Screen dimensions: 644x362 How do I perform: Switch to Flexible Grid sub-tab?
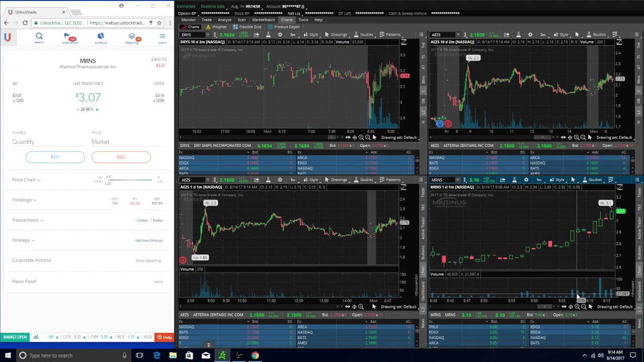pos(247,27)
